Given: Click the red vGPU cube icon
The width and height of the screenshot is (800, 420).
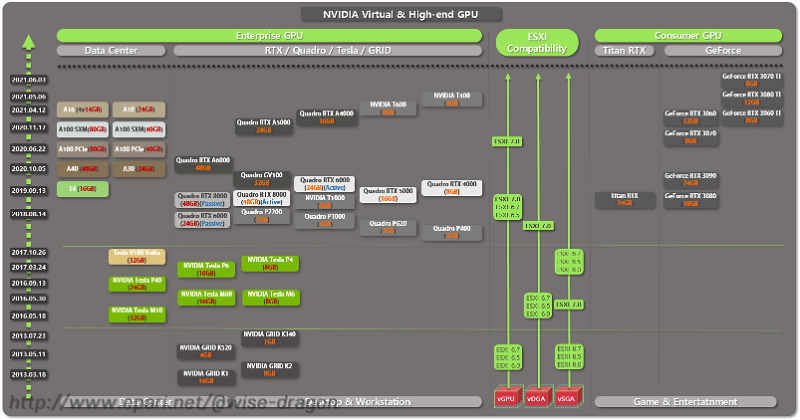Looking at the screenshot, I should (x=508, y=396).
